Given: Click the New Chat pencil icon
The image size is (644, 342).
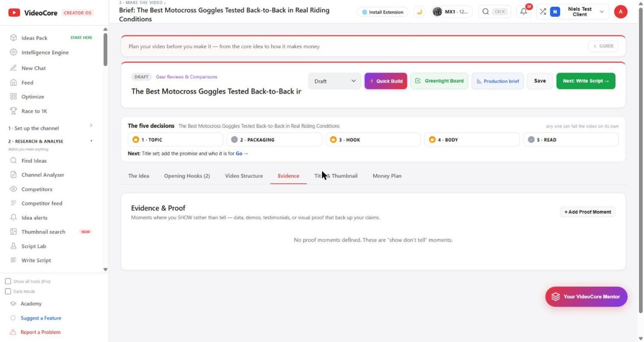Looking at the screenshot, I should pyautogui.click(x=13, y=68).
